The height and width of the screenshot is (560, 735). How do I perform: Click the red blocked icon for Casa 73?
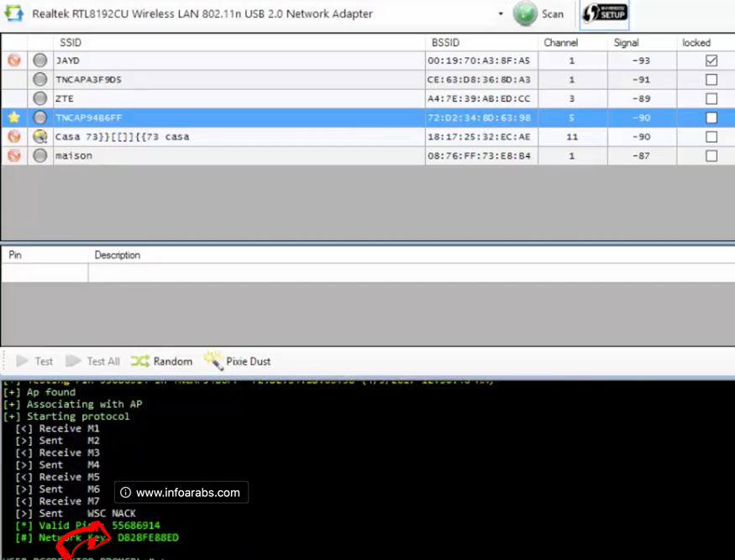click(14, 136)
